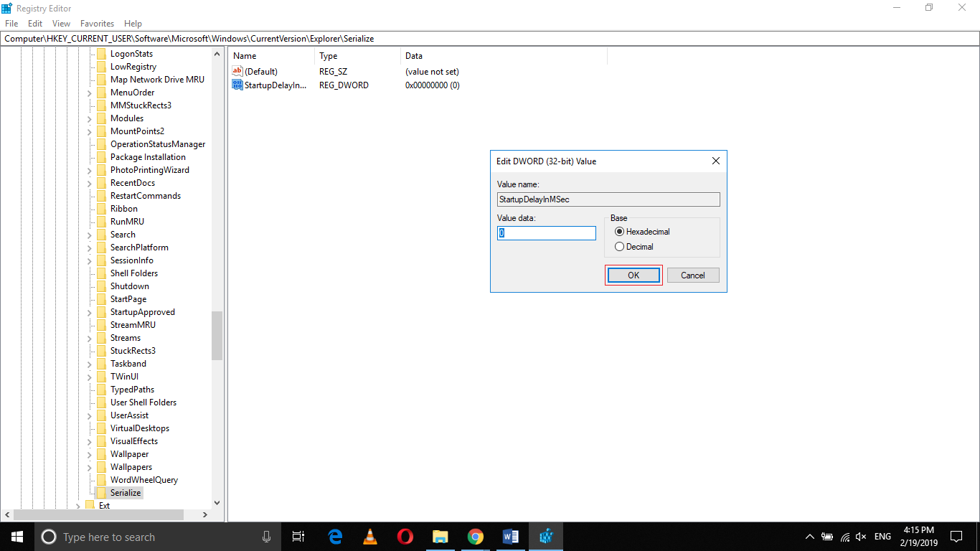Screen dimensions: 980x551
Task: Open the Favorites menu
Action: 97,24
